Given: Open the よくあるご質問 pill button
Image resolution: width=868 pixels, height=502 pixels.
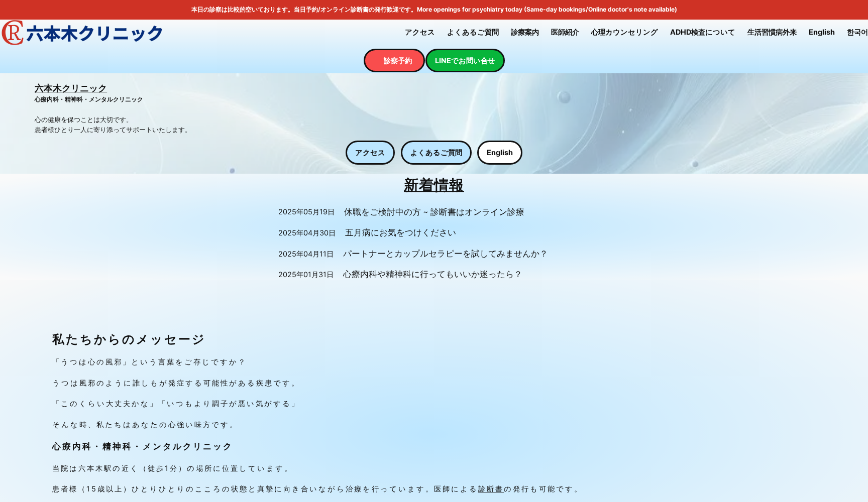Looking at the screenshot, I should (x=436, y=153).
